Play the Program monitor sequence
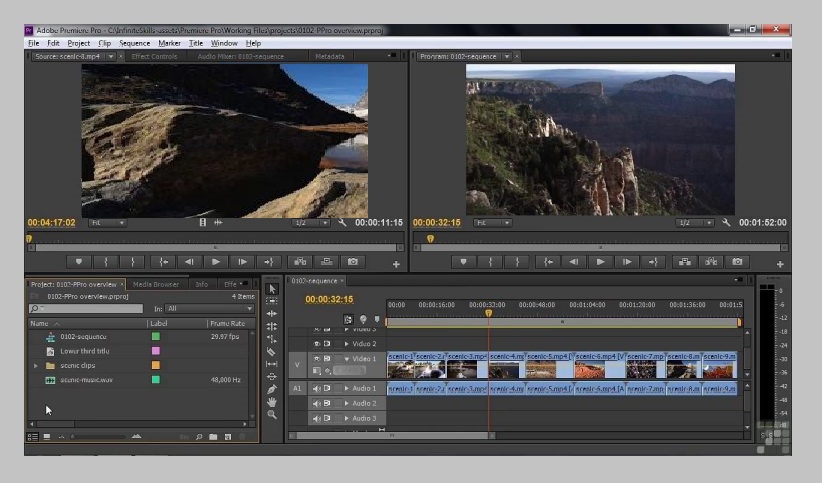This screenshot has height=483, width=822. click(600, 262)
